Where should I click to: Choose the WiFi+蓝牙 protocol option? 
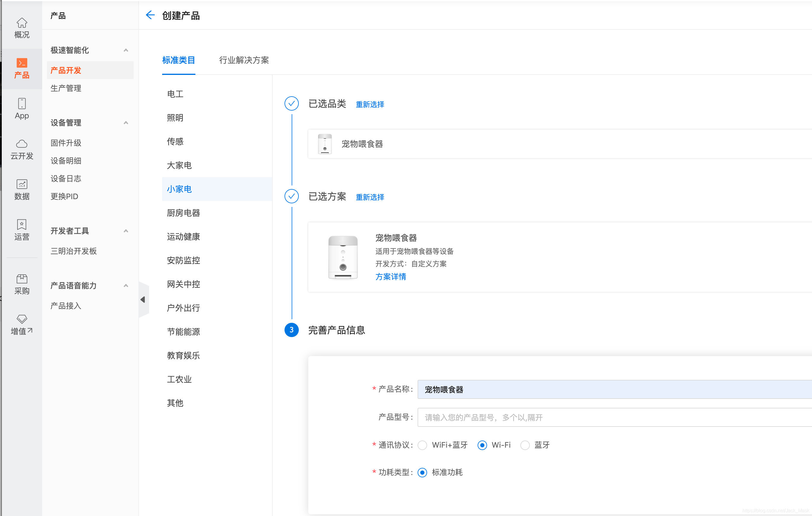(422, 445)
